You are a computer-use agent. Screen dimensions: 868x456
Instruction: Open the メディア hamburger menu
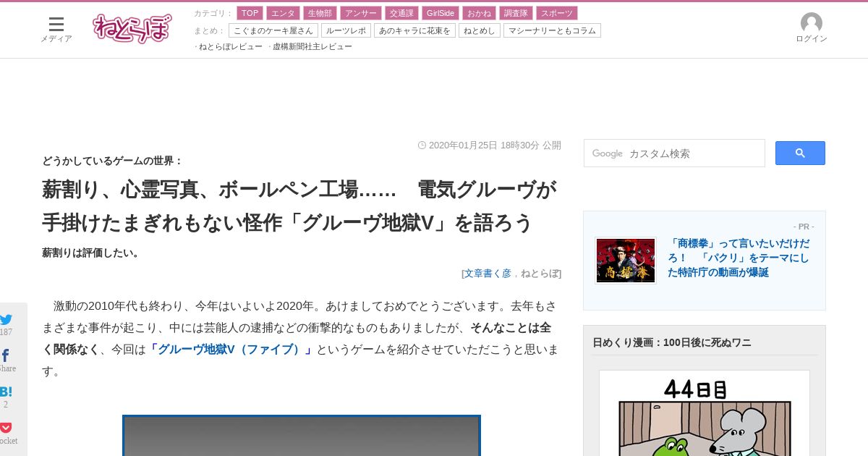coord(56,29)
